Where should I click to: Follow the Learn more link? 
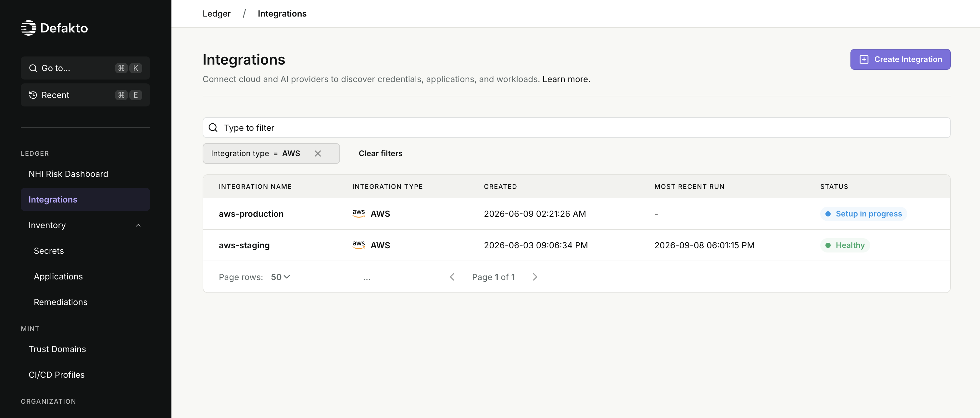pos(566,79)
